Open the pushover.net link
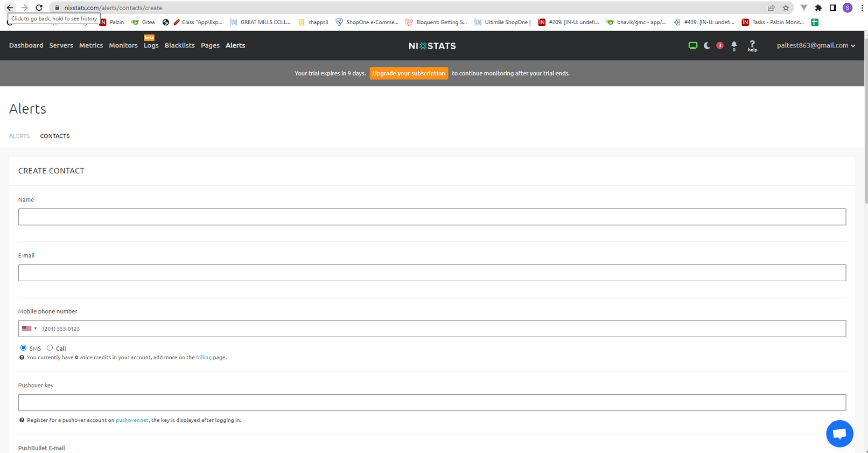Viewport: 868px width, 453px height. [x=132, y=420]
